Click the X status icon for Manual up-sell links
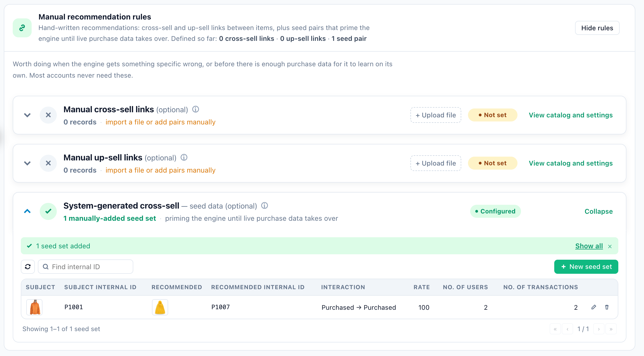Screen dimensions: 644x356 (48, 163)
